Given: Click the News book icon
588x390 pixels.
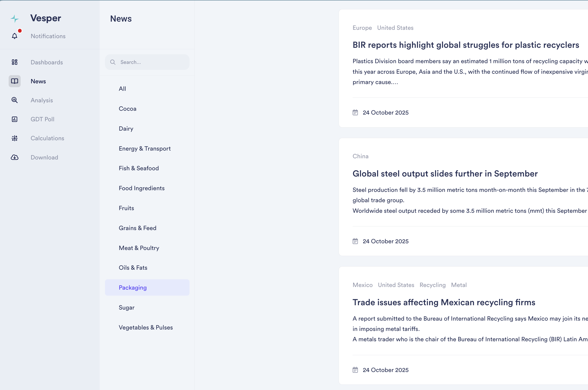Looking at the screenshot, I should coord(15,81).
